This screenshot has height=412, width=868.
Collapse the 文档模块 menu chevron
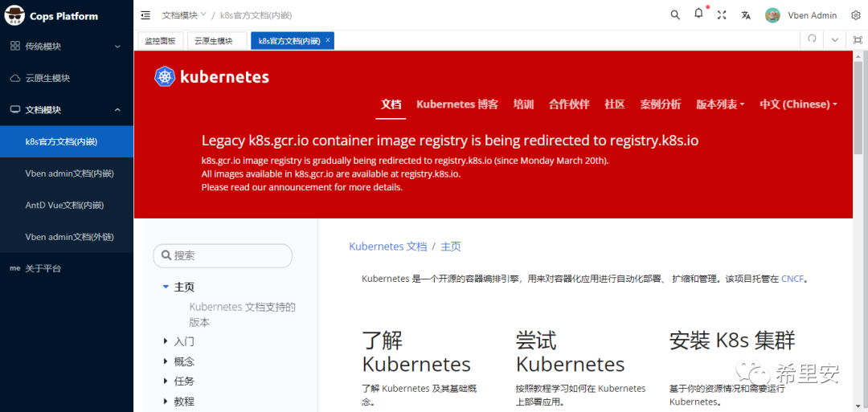coord(117,109)
